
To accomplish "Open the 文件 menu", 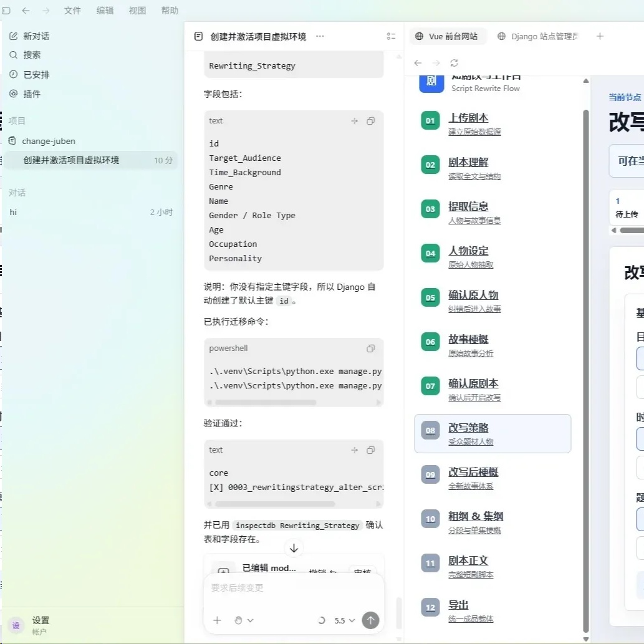I will point(72,10).
